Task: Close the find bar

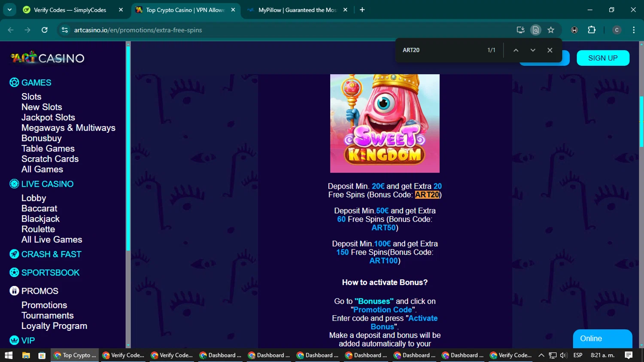Action: 550,50
